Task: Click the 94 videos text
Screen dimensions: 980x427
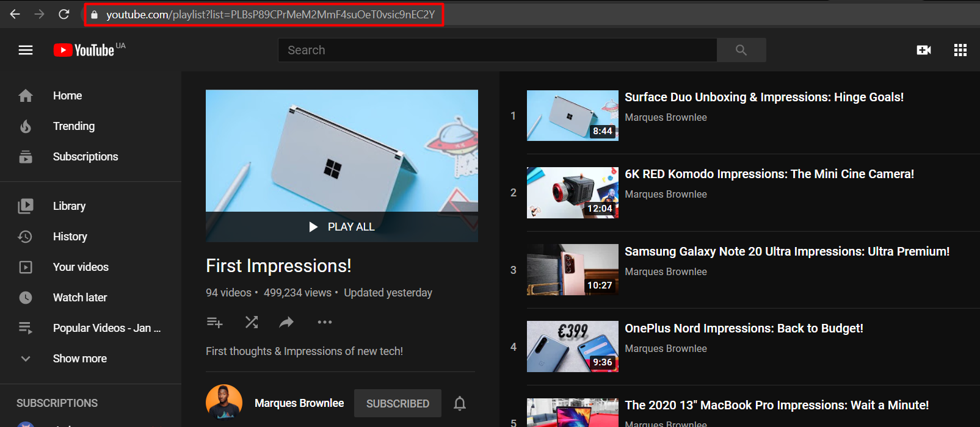Action: 228,293
